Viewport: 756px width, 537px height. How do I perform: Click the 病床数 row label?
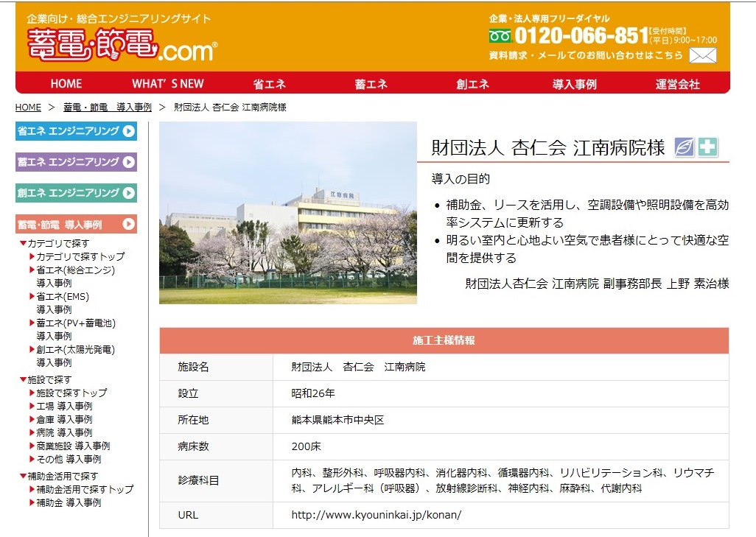[193, 446]
